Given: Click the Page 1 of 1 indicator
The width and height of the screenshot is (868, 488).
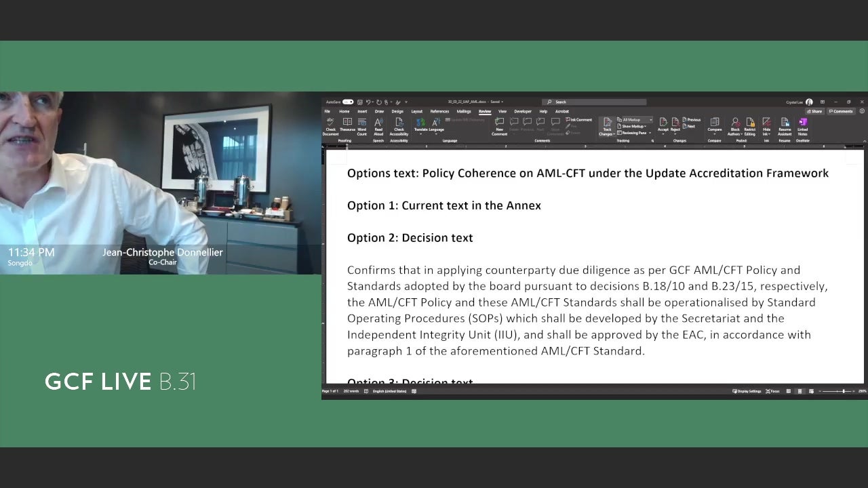Looking at the screenshot, I should click(x=330, y=391).
